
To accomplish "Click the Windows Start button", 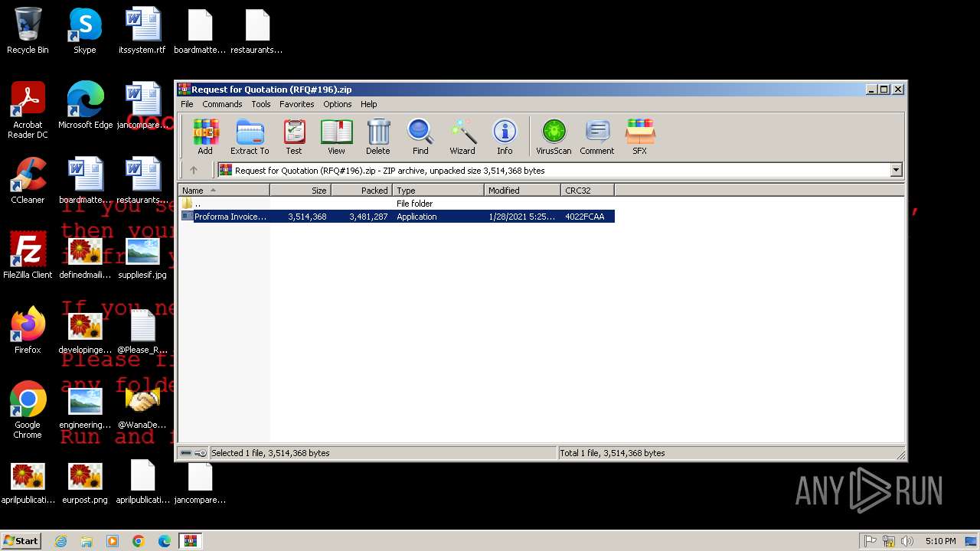I will point(21,540).
